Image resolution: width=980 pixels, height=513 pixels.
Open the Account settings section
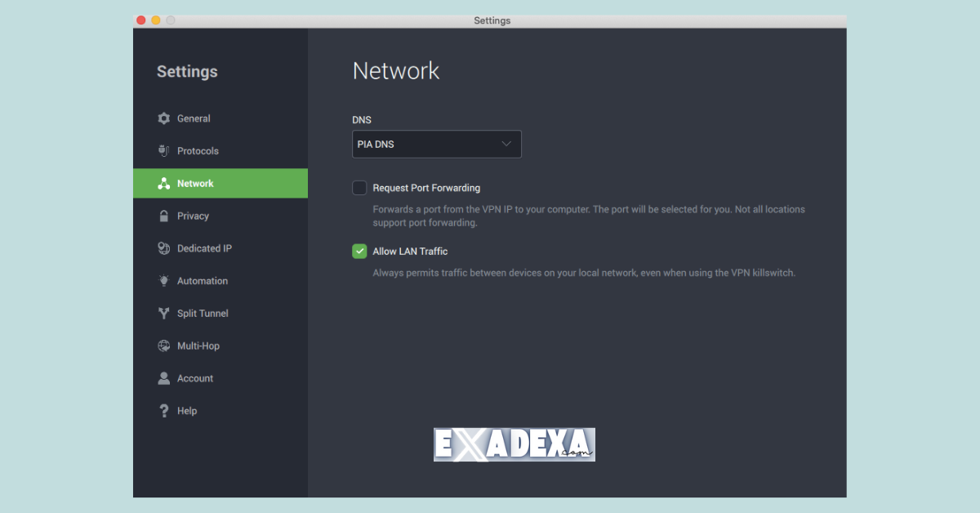pos(196,377)
